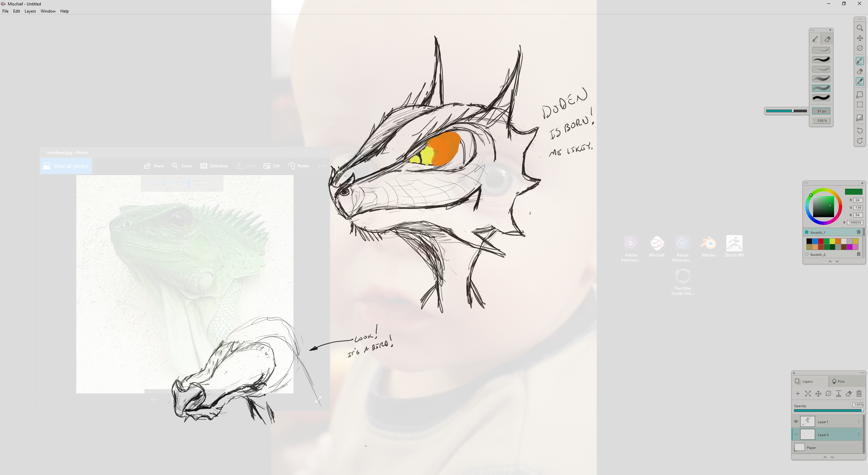Image resolution: width=868 pixels, height=475 pixels.
Task: Click the redo arrow in toolbar
Action: coord(860,141)
